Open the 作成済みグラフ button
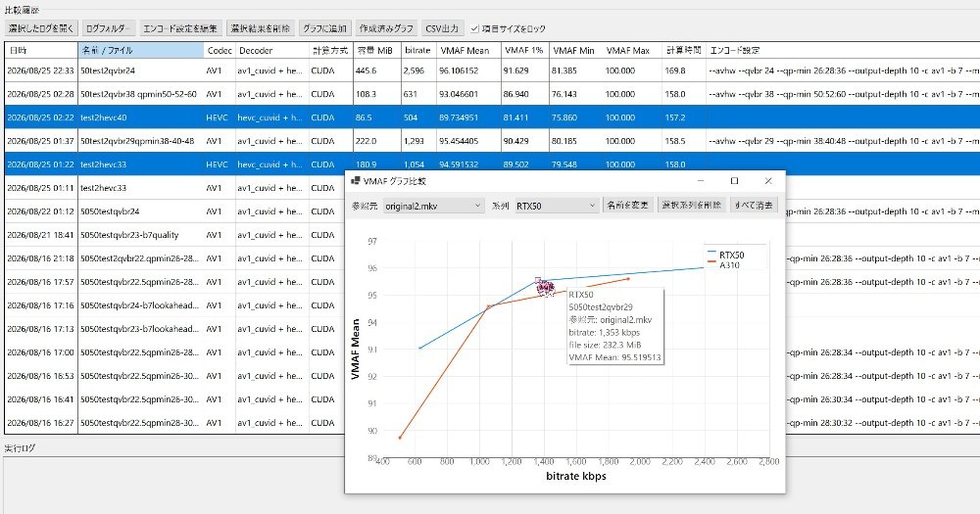Screen dimensions: 980x514 (x=385, y=28)
